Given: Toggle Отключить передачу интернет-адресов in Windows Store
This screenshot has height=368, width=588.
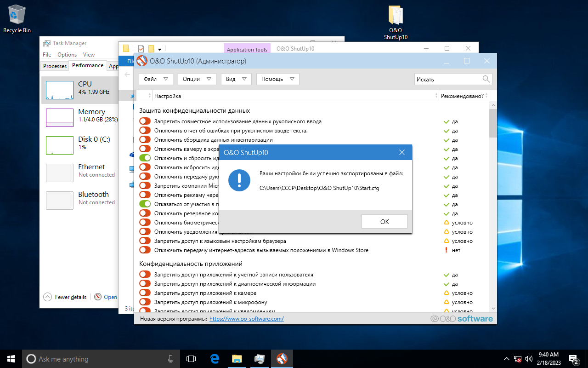Looking at the screenshot, I should pos(145,250).
